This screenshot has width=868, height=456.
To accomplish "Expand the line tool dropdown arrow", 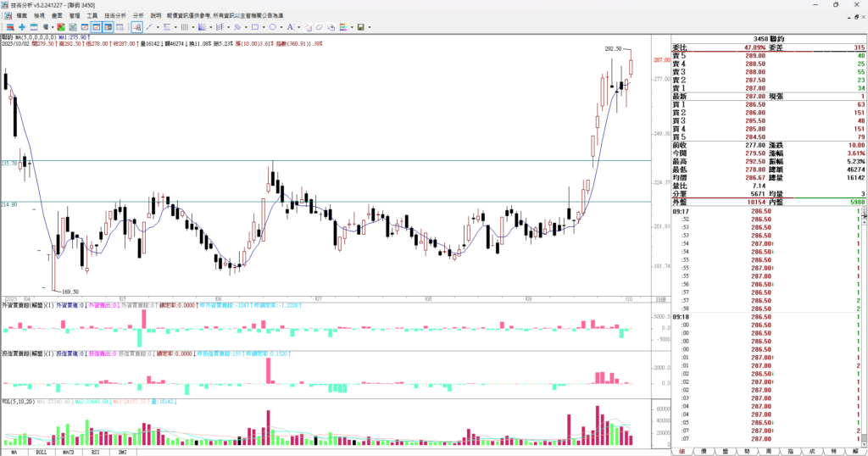I will [158, 27].
